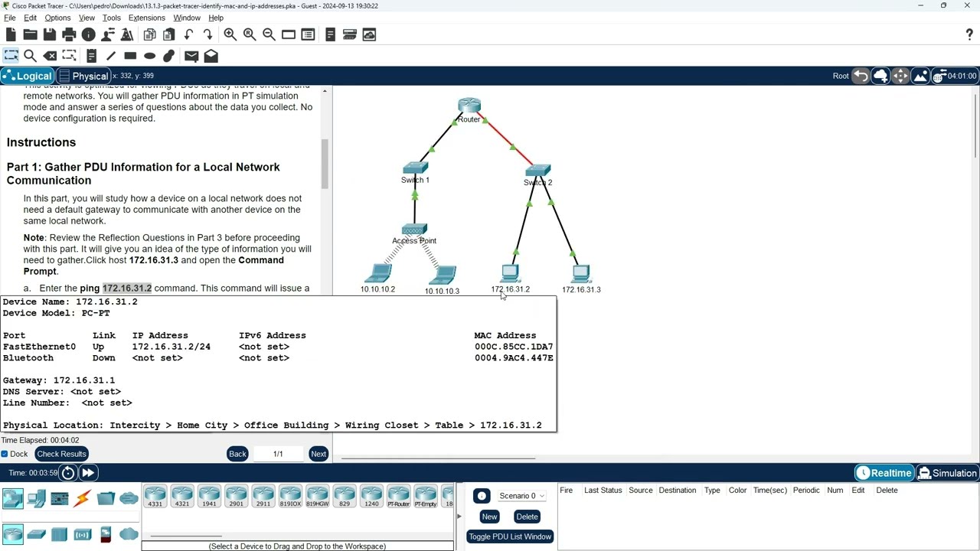Switch to Realtime mode

point(884,473)
